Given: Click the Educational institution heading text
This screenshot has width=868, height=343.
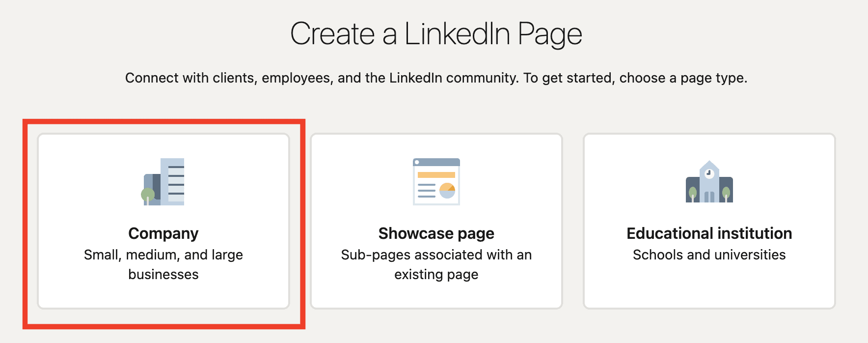Looking at the screenshot, I should coord(709,233).
